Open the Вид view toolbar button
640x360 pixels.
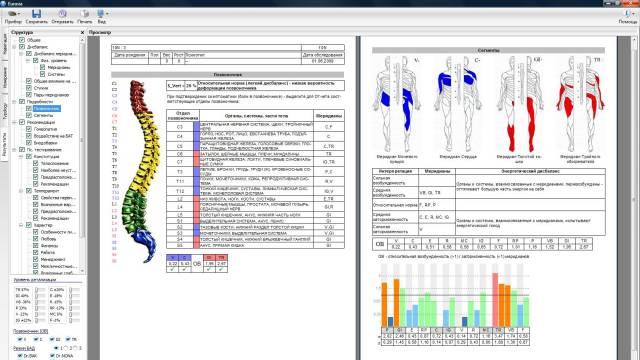pos(101,16)
